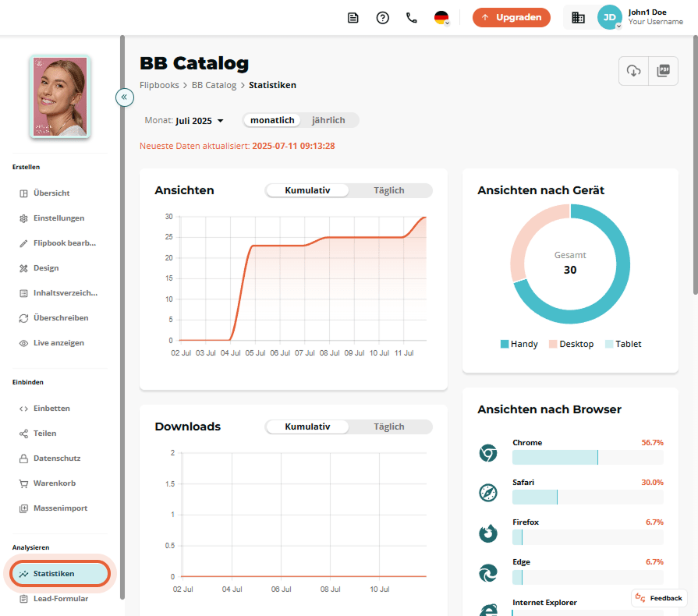Click the Datenschutz lock icon
The image size is (698, 616).
coord(23,458)
